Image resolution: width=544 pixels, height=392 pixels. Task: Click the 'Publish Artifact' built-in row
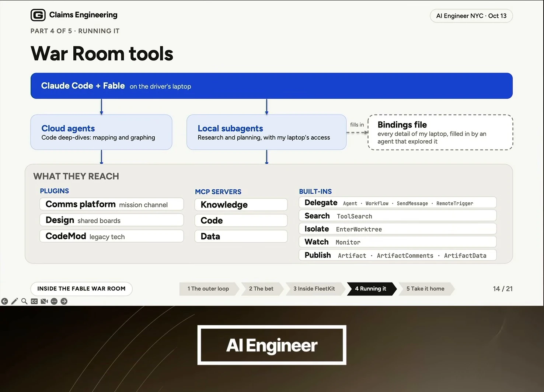(398, 255)
